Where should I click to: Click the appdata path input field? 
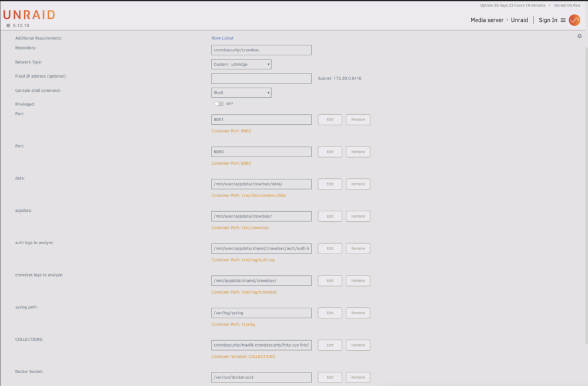261,217
